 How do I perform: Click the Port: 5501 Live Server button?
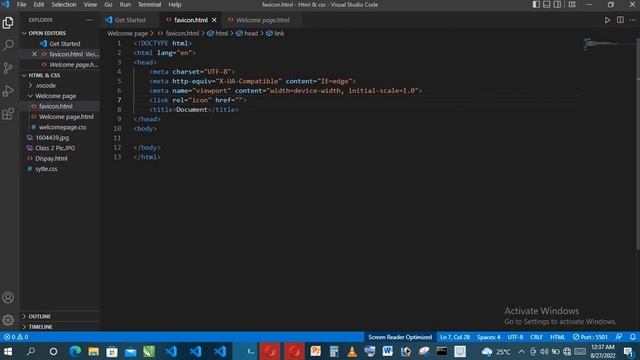pos(590,337)
